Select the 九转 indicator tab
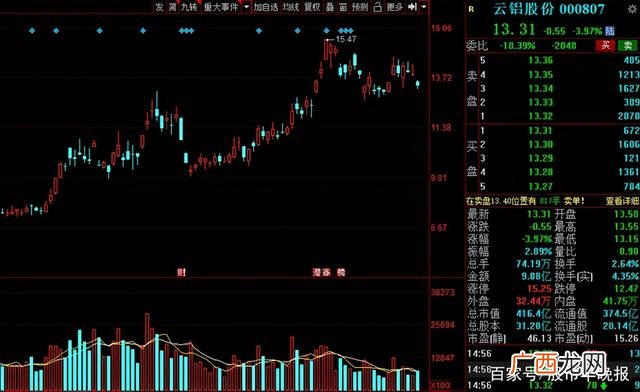640x392 pixels. [189, 7]
